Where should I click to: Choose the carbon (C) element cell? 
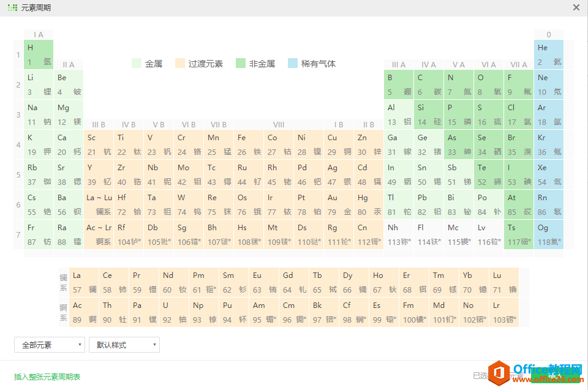429,84
